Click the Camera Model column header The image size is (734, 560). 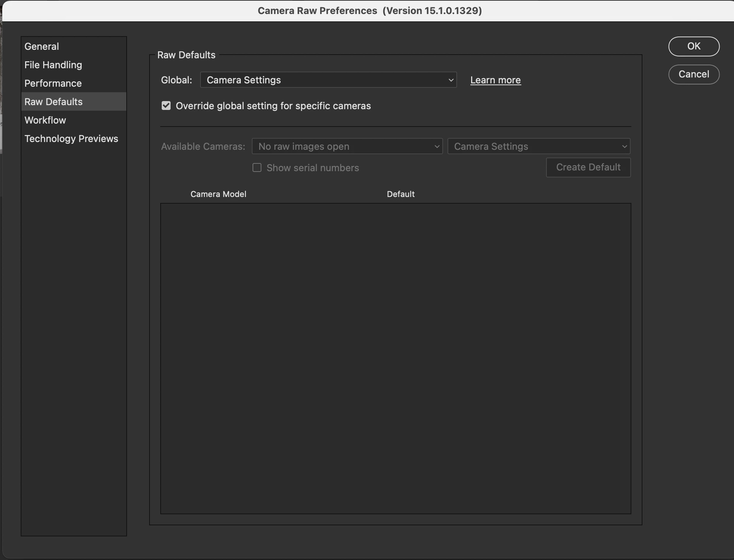click(218, 194)
